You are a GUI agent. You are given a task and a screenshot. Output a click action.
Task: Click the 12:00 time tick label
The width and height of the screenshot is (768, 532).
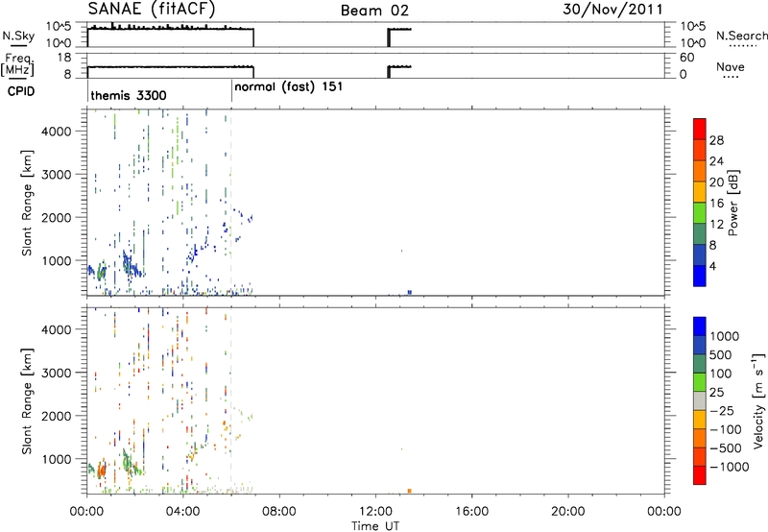(x=375, y=512)
